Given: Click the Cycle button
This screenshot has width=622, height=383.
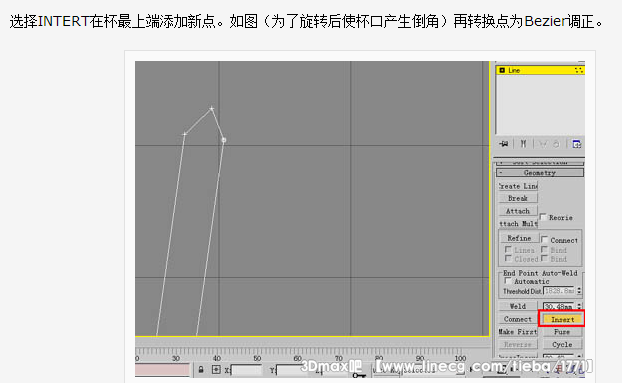Looking at the screenshot, I should pyautogui.click(x=562, y=345).
